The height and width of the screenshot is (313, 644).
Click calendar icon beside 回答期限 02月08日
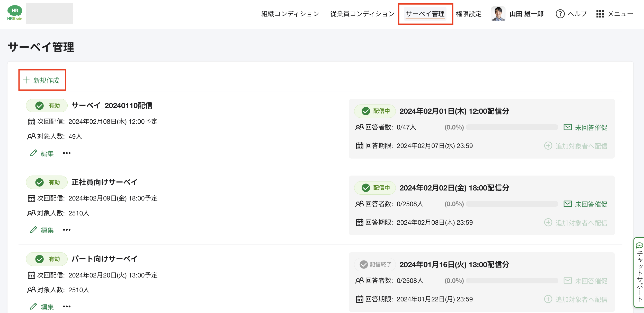(x=360, y=222)
